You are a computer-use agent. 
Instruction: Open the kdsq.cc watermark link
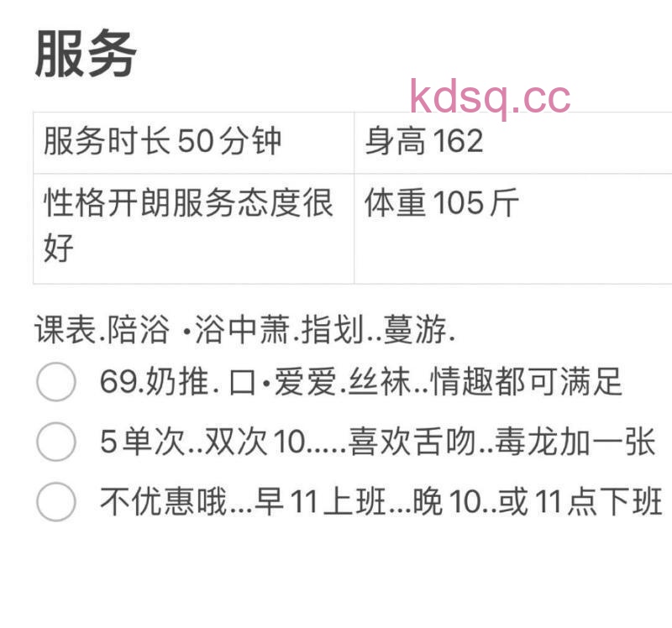point(490,98)
